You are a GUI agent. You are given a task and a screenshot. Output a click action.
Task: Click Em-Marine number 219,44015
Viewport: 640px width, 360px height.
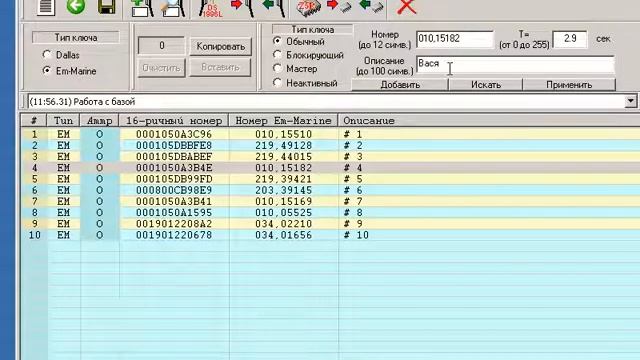point(283,157)
